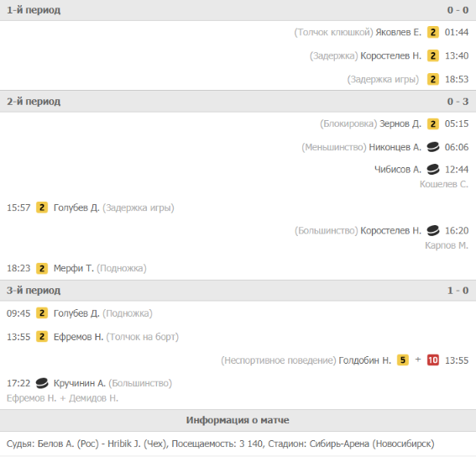
Task: Open player Яковлев Е.
Action: [x=398, y=32]
